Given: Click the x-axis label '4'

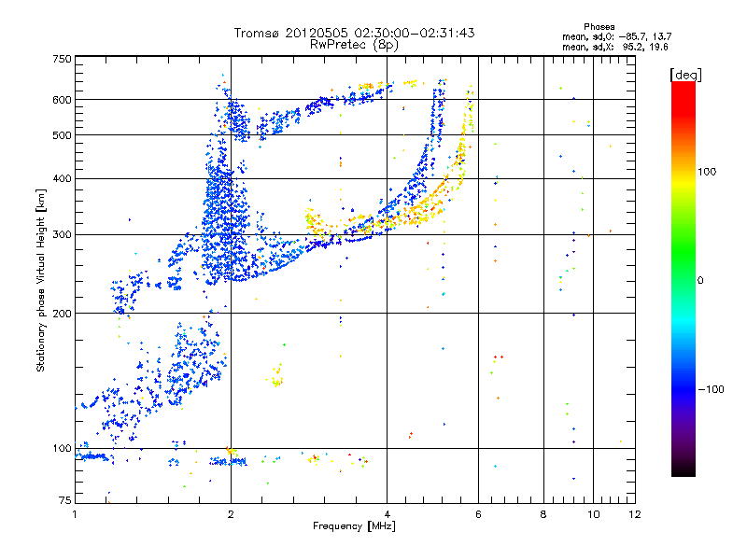Looking at the screenshot, I should [x=387, y=514].
